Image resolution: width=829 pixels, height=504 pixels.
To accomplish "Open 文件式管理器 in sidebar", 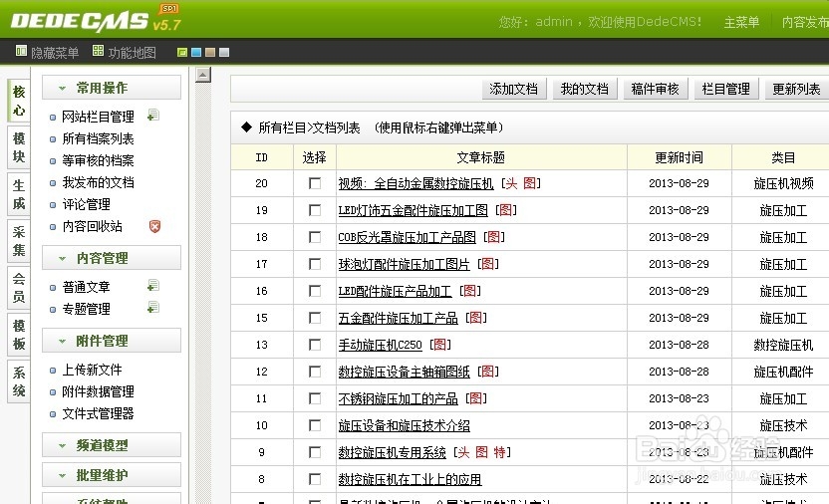I will click(x=98, y=413).
